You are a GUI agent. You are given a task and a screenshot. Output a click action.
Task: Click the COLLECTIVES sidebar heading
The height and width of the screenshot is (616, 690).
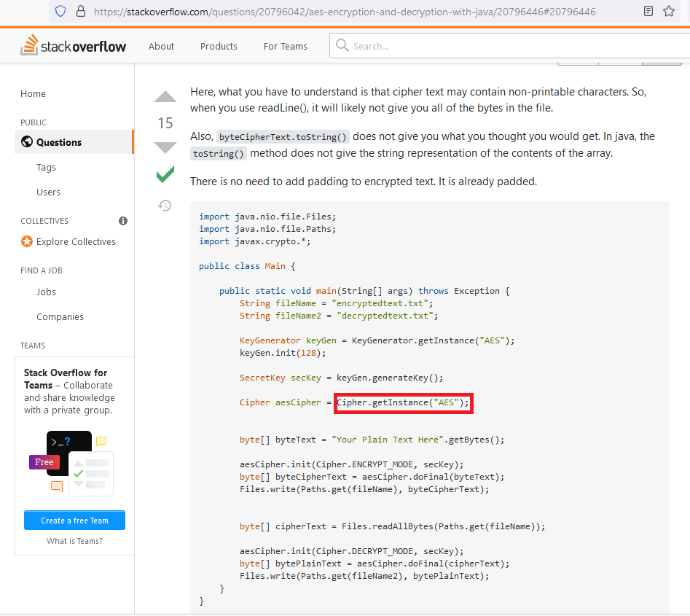tap(44, 221)
